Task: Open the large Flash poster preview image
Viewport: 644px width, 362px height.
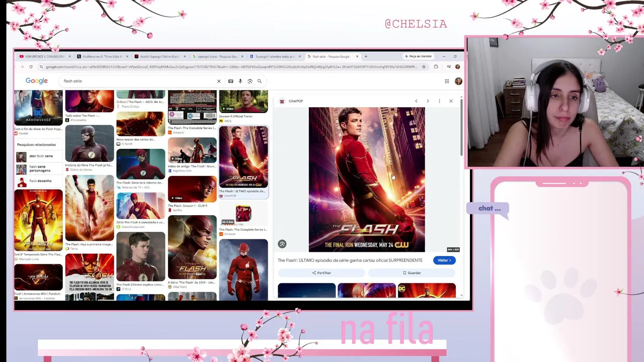Action: [367, 179]
